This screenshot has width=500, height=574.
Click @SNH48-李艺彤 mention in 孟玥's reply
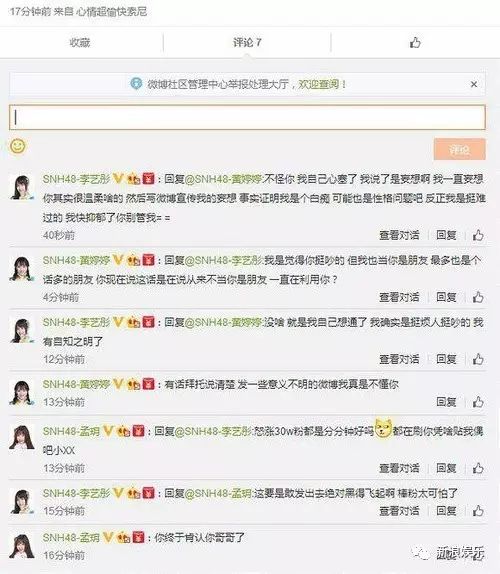click(213, 431)
